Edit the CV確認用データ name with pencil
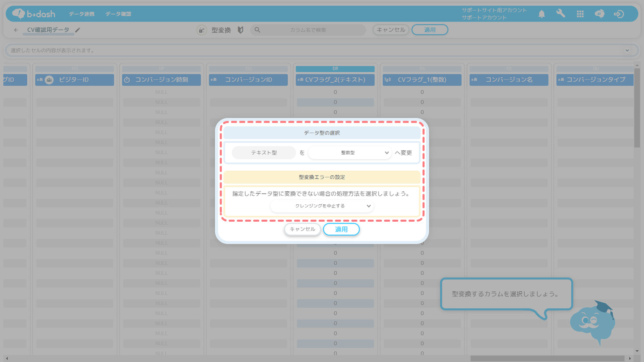Screen dimensions: 644x362 pyautogui.click(x=78, y=30)
